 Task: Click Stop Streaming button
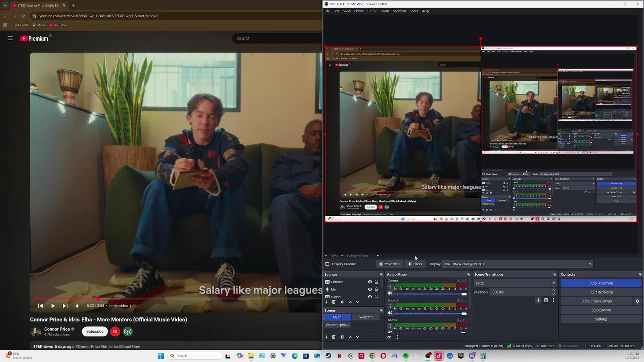601,283
